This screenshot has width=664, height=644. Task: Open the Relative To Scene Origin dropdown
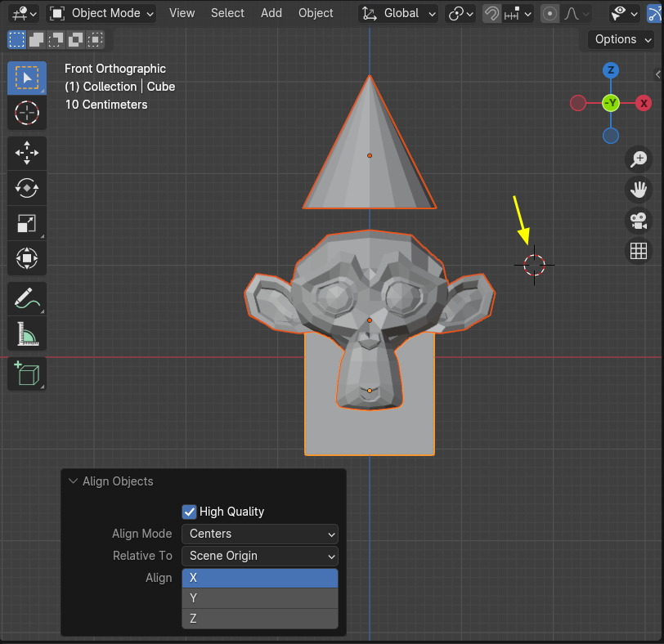tap(260, 556)
